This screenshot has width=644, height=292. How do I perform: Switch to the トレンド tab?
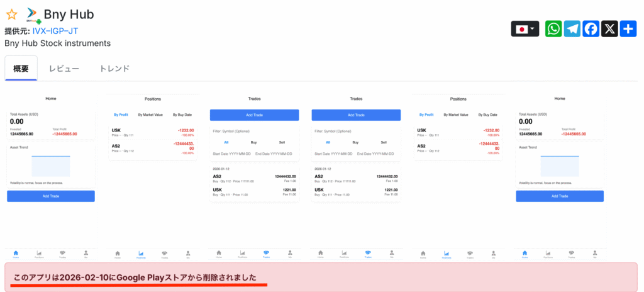pyautogui.click(x=114, y=68)
